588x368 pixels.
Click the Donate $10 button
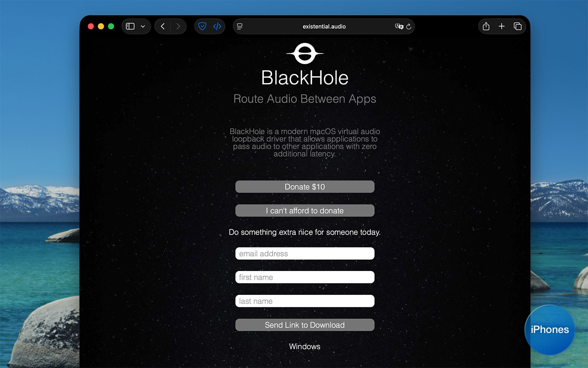point(305,187)
